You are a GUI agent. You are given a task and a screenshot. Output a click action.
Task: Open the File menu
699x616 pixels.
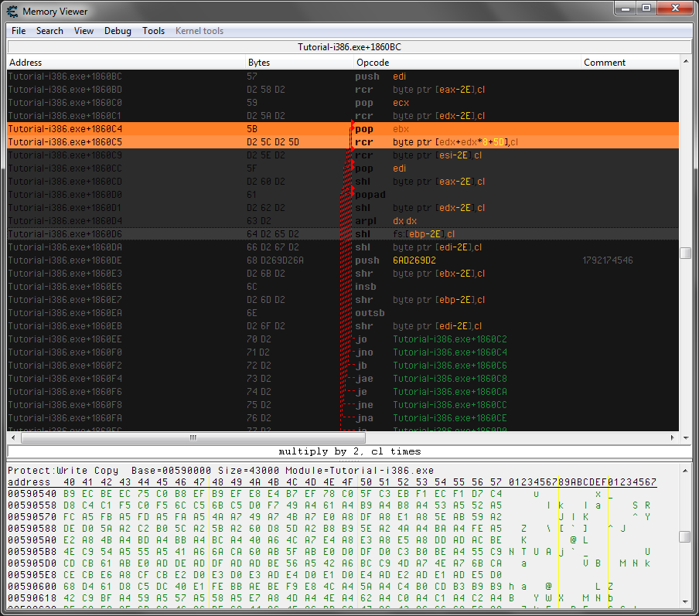(19, 31)
